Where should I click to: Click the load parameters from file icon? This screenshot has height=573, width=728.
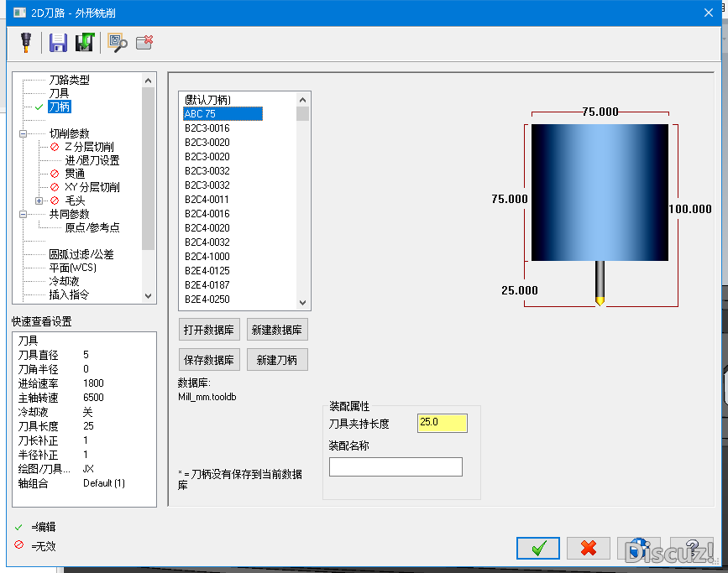click(85, 42)
